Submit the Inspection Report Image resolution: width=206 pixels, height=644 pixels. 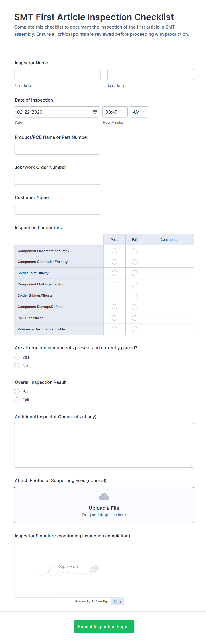pos(104,626)
